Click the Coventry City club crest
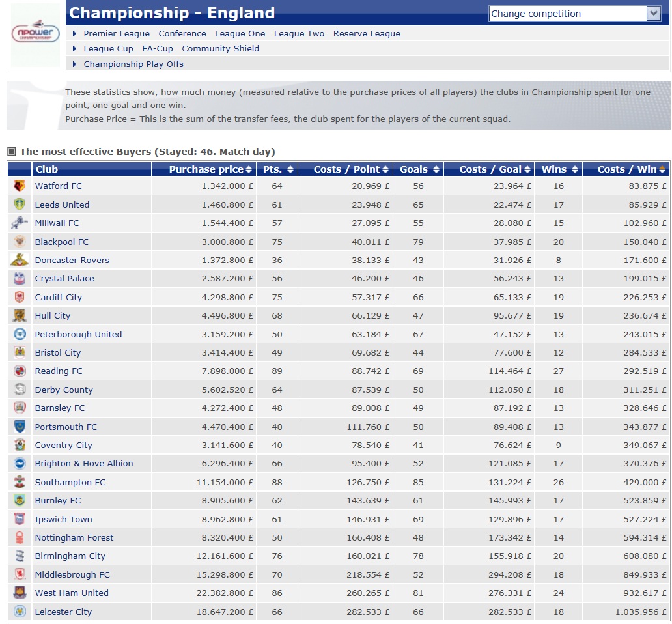 click(20, 446)
